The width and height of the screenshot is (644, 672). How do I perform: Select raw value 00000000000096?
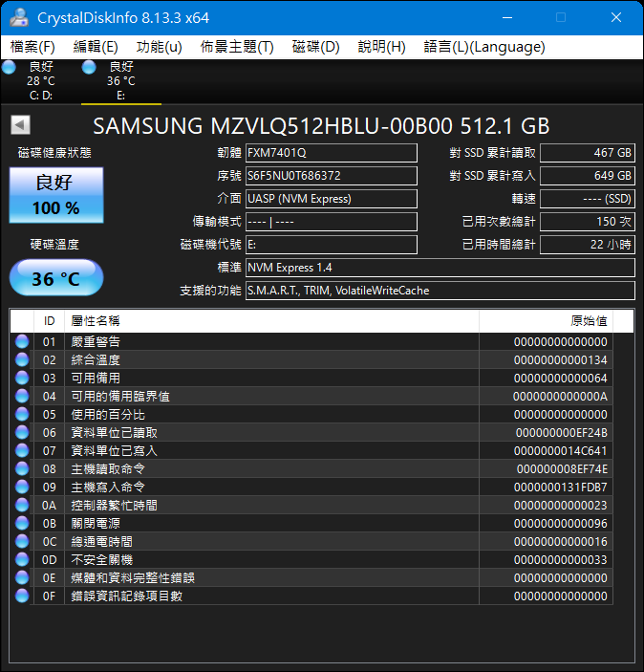point(561,524)
